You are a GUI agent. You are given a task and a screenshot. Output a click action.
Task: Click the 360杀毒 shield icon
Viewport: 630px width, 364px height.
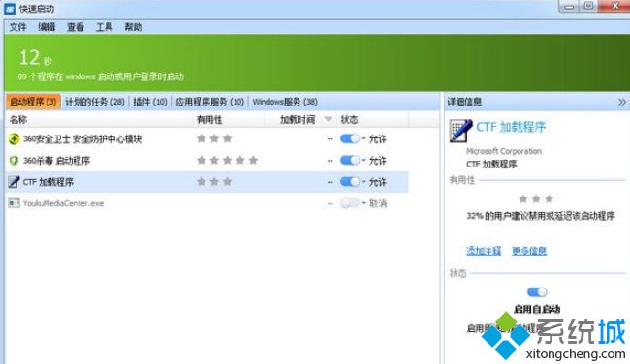coord(15,161)
